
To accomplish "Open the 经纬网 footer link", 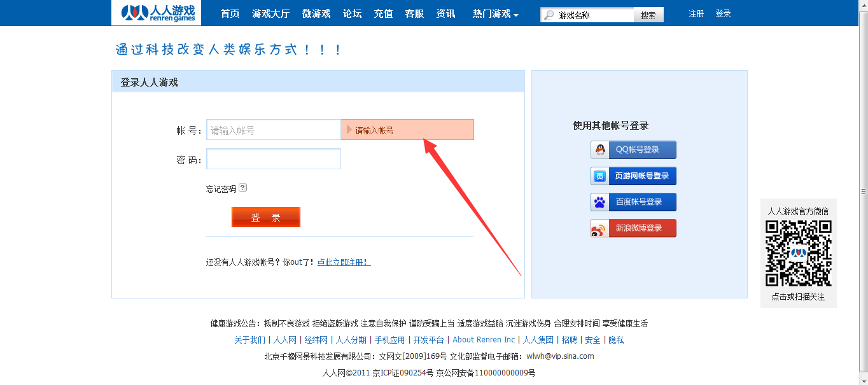I will click(316, 340).
